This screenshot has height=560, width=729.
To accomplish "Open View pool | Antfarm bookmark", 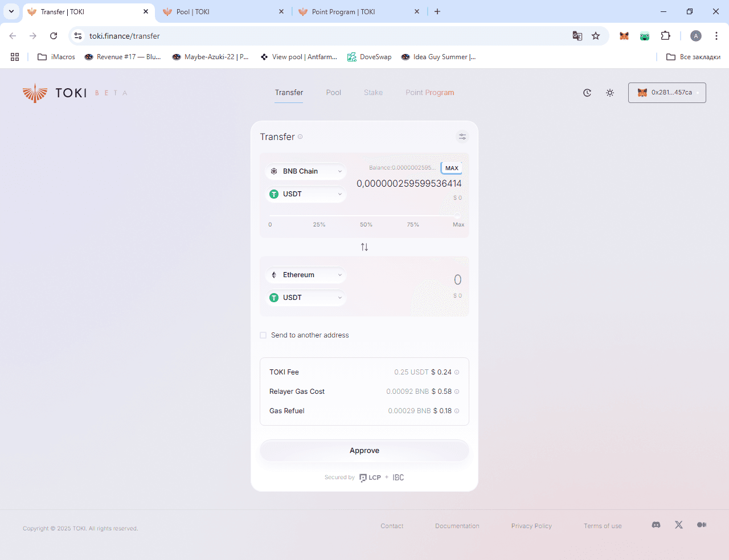I will [298, 57].
